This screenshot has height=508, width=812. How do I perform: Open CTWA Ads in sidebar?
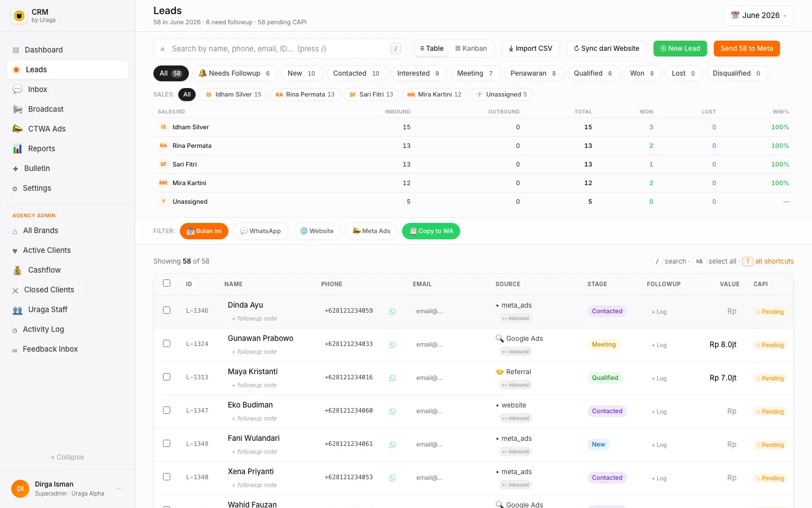[x=67, y=129]
